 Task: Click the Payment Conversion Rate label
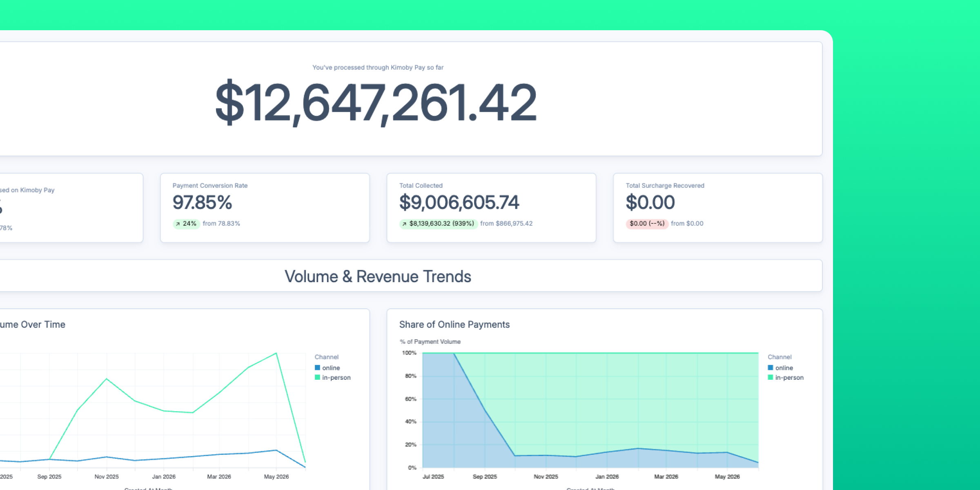click(210, 185)
